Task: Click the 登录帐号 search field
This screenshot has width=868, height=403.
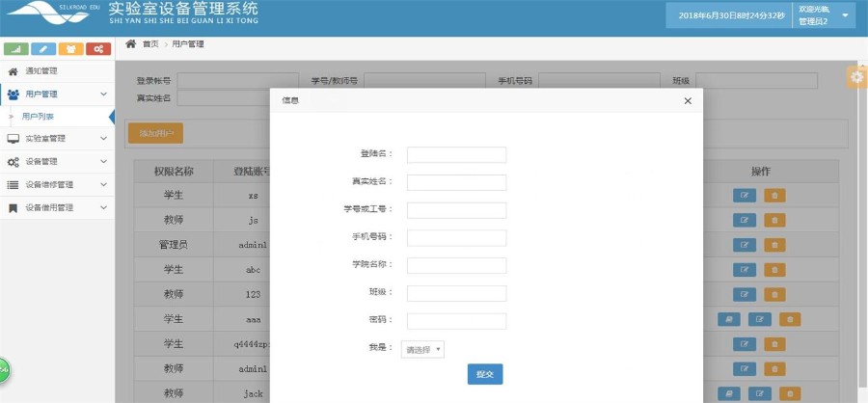Action: 238,81
